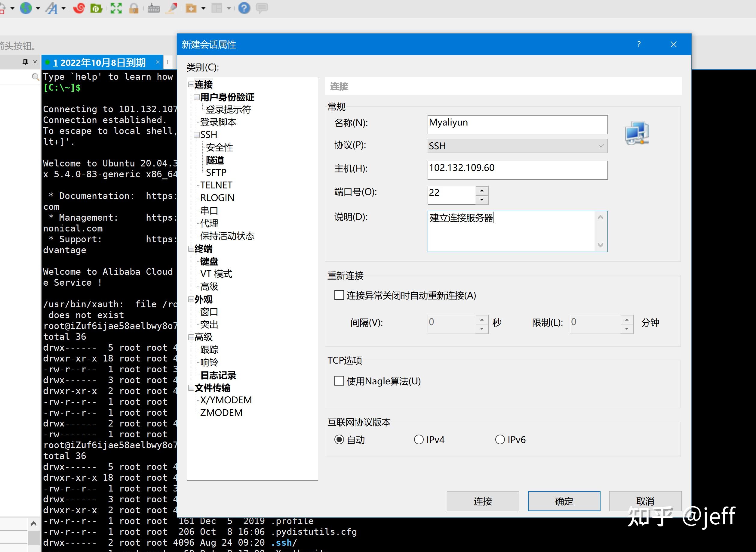Open the globe encoding toolbar icon
The image size is (756, 552).
pyautogui.click(x=26, y=8)
